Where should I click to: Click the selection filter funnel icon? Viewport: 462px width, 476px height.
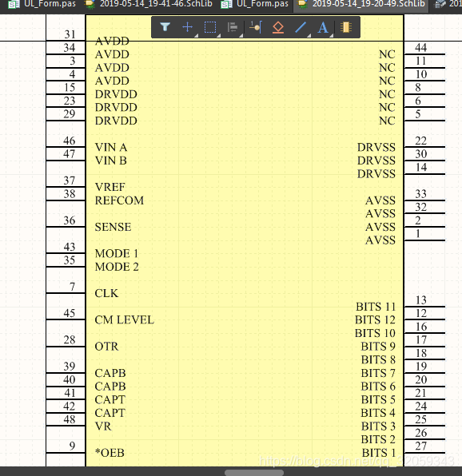pos(165,27)
